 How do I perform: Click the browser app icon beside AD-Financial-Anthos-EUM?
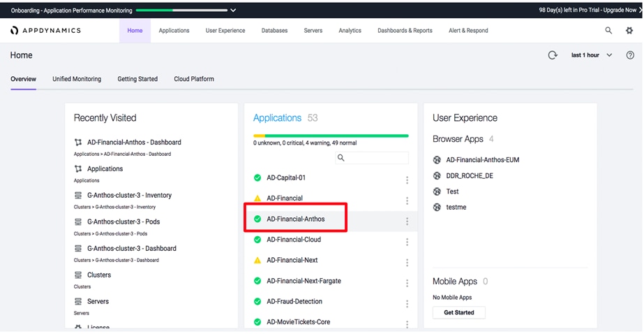click(x=437, y=159)
